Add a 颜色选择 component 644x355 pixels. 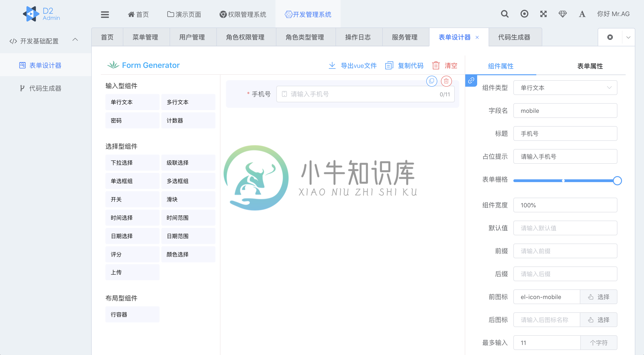[188, 254]
